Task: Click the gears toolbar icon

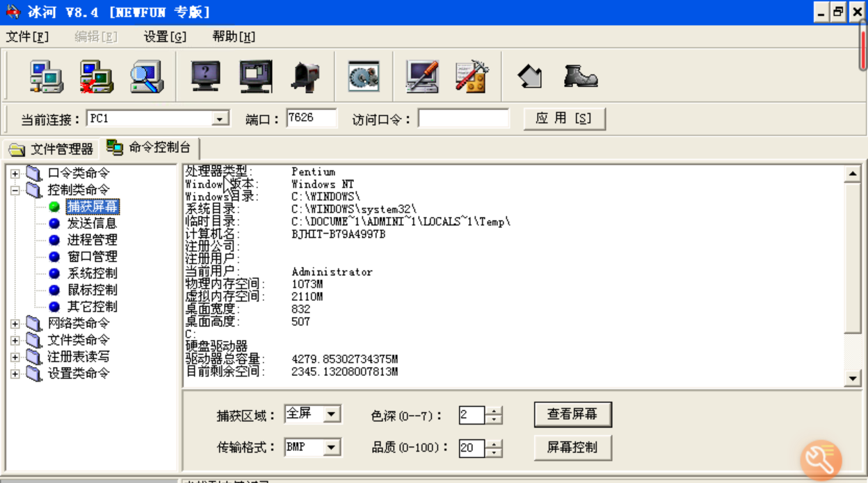Action: pyautogui.click(x=364, y=76)
